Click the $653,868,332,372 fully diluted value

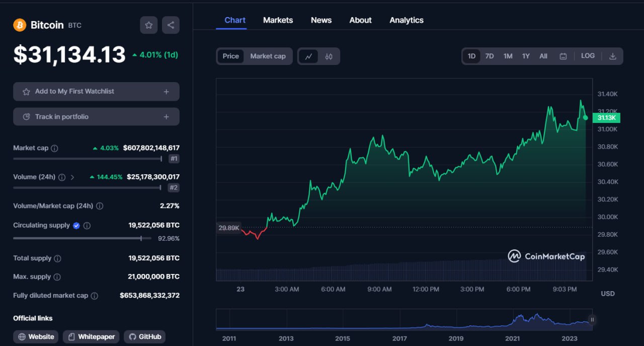coord(149,296)
